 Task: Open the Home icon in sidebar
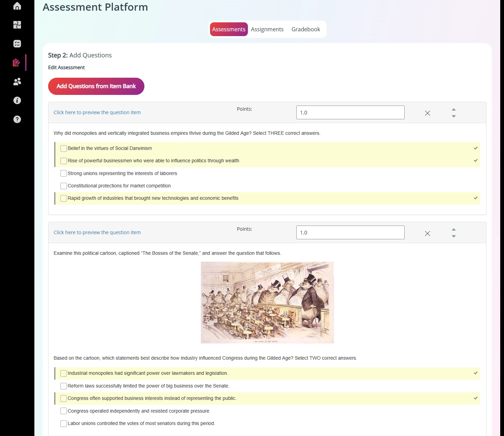tap(17, 6)
